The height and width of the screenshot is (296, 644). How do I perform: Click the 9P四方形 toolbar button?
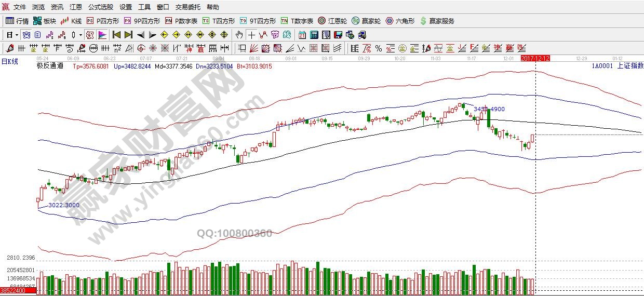pyautogui.click(x=142, y=21)
